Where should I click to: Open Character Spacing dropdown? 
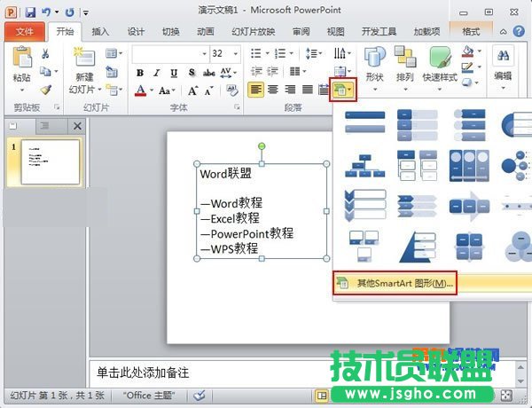pyautogui.click(x=229, y=73)
